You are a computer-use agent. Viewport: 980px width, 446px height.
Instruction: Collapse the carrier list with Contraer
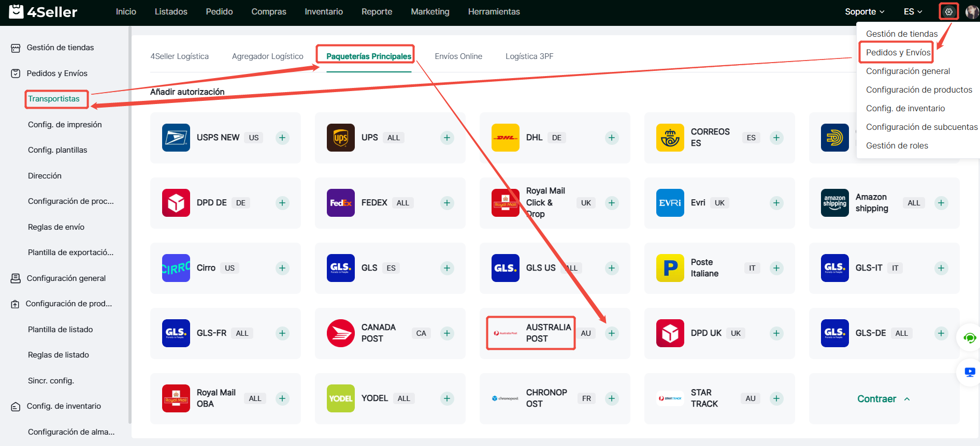pos(884,399)
